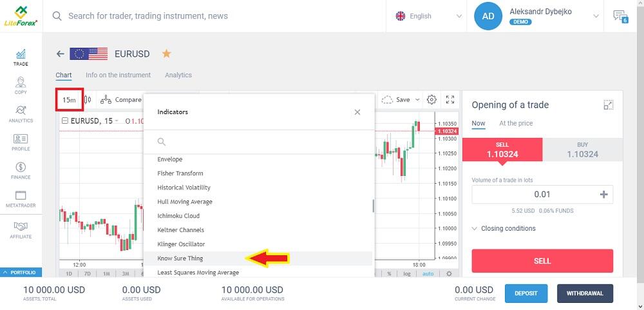This screenshot has width=644, height=310.
Task: Open the COPY section in sidebar
Action: (x=21, y=86)
